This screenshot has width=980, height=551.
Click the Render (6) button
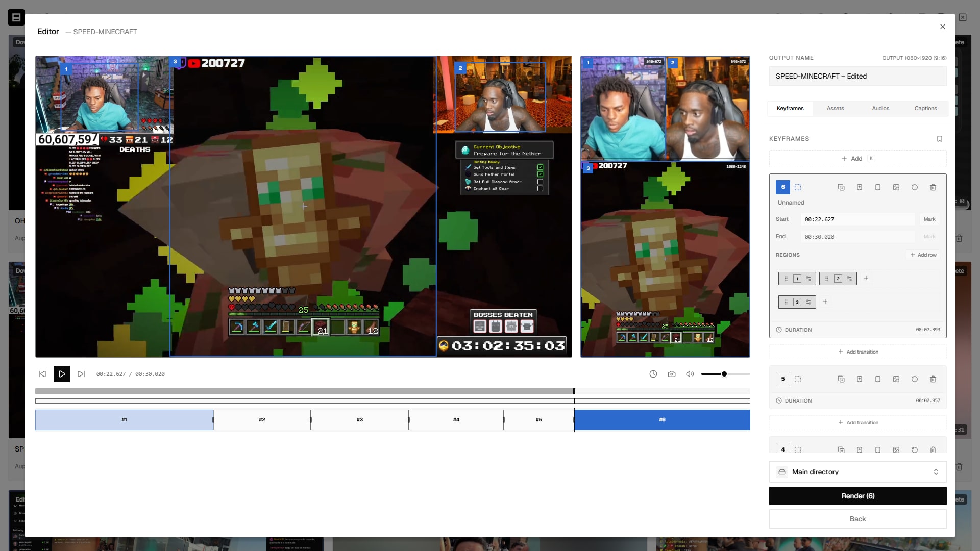858,496
